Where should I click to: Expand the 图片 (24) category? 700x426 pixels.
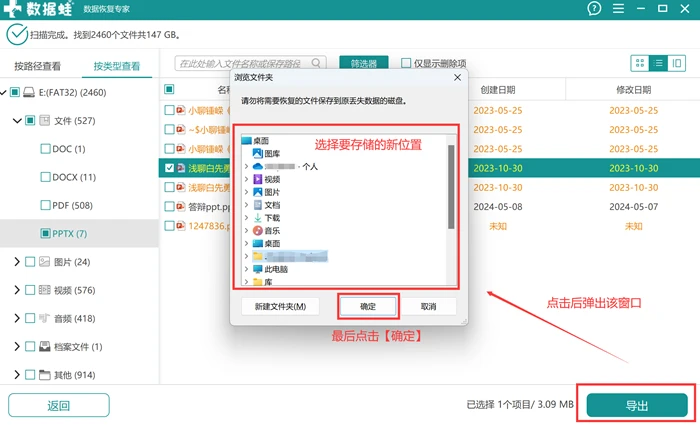(x=17, y=262)
